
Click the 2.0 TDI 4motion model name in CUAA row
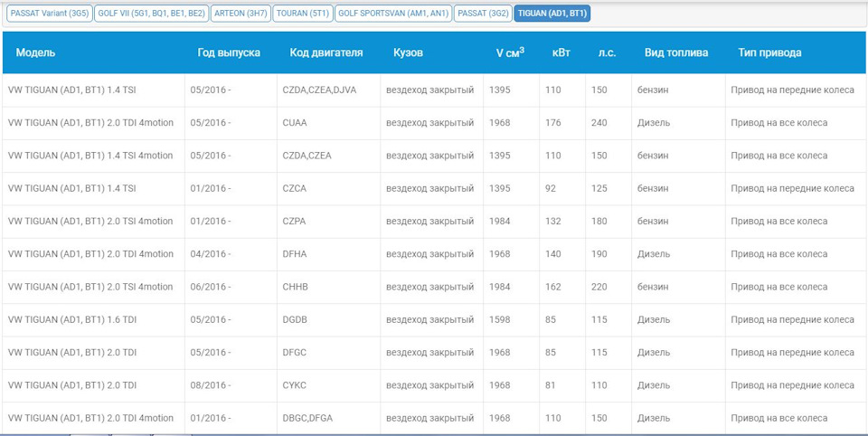click(90, 122)
